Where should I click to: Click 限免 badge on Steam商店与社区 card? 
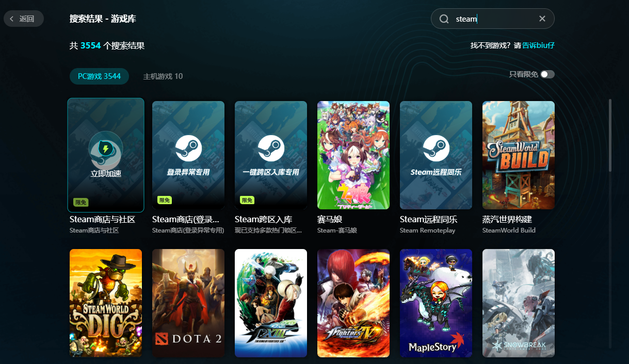point(81,203)
